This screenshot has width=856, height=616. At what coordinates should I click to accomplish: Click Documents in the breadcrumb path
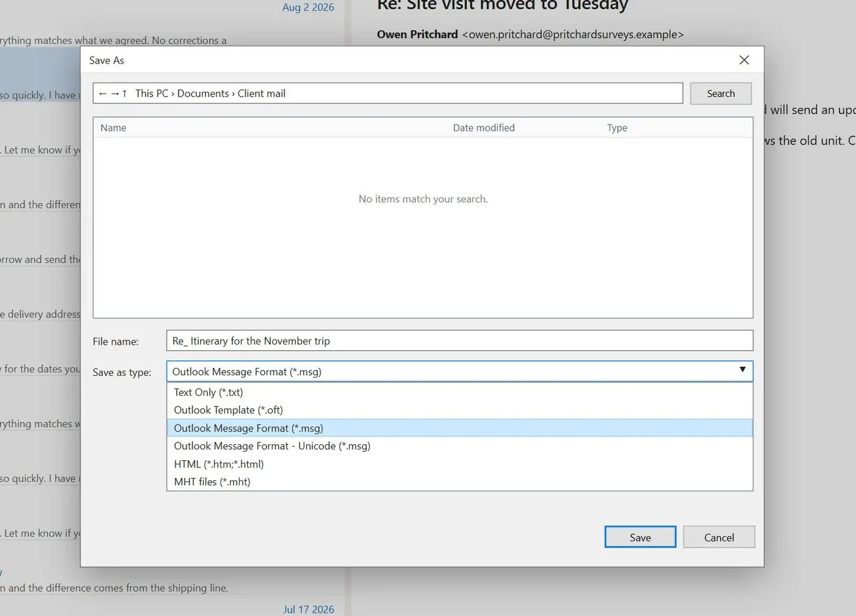pyautogui.click(x=203, y=94)
